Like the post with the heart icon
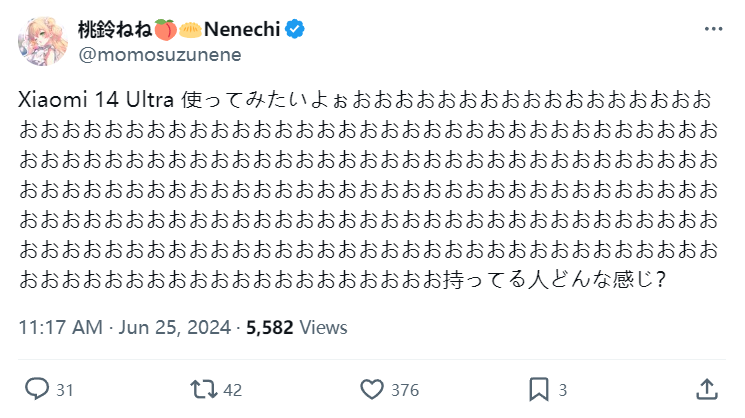This screenshot has height=418, width=745. [x=371, y=389]
